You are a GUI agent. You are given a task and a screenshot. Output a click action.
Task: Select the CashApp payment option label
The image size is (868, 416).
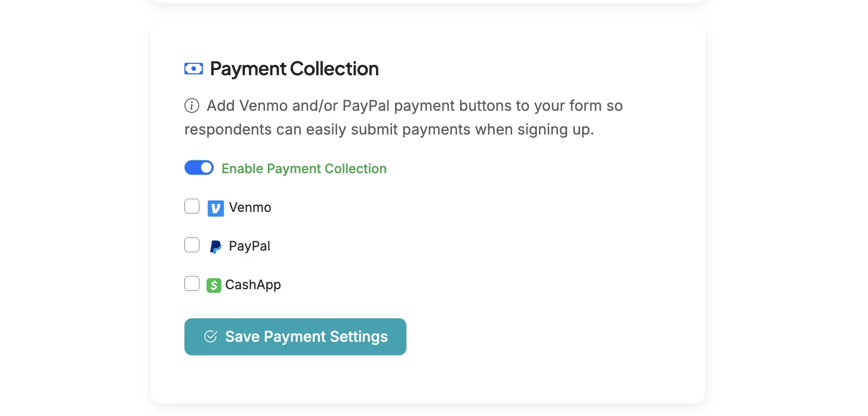(252, 285)
